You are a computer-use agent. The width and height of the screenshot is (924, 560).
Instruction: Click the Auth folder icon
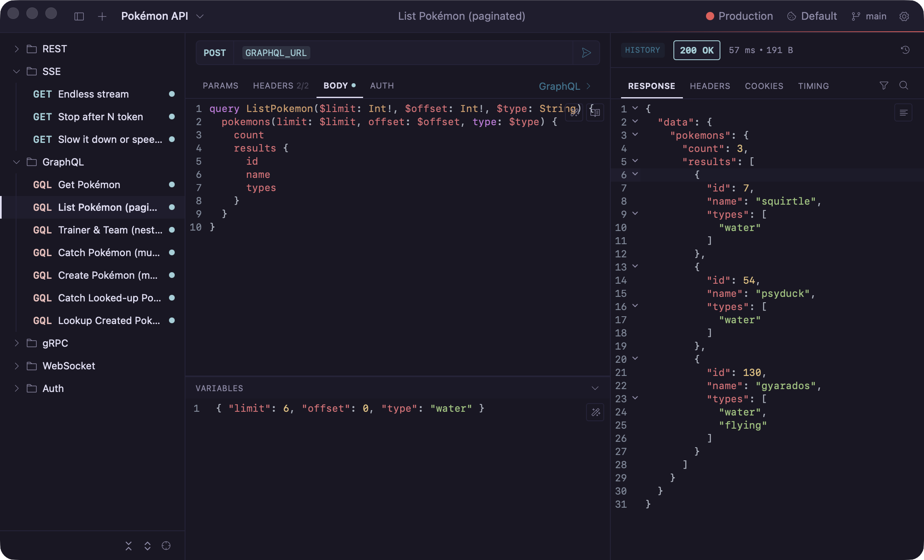[32, 389]
